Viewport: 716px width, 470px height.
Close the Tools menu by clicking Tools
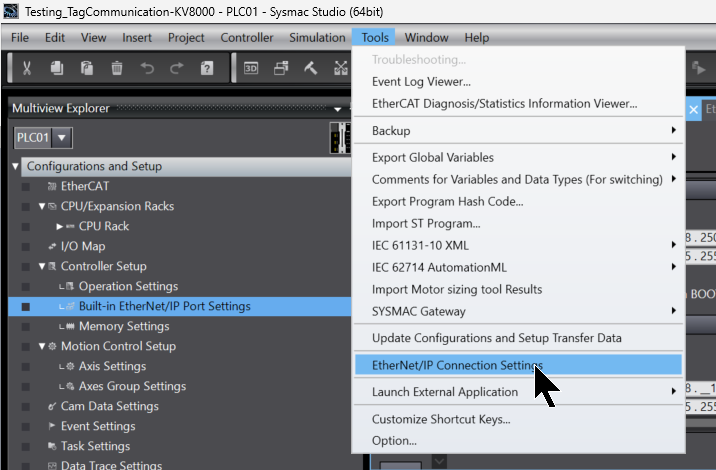[x=374, y=37]
